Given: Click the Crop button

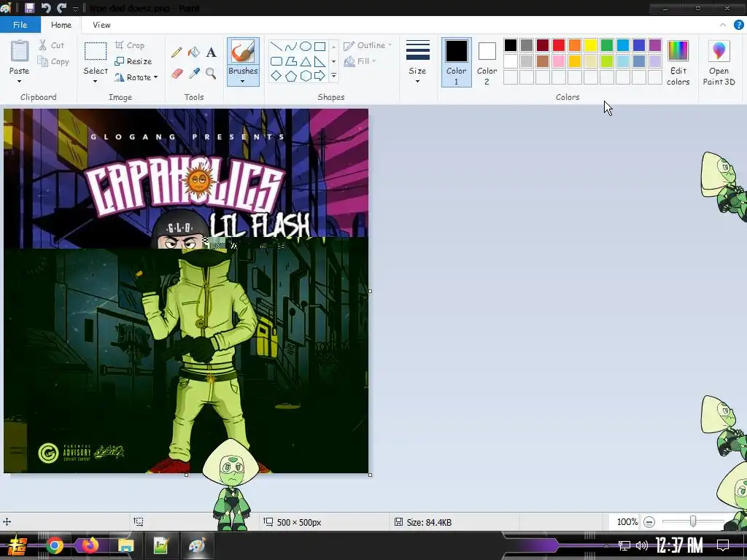Looking at the screenshot, I should click(x=130, y=45).
